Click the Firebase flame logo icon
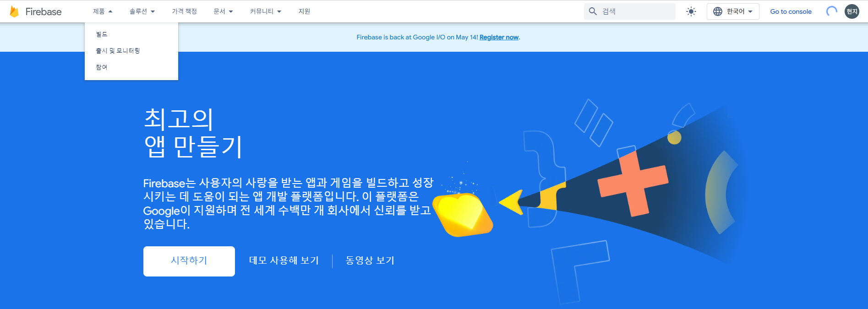This screenshot has width=868, height=309. click(x=14, y=11)
